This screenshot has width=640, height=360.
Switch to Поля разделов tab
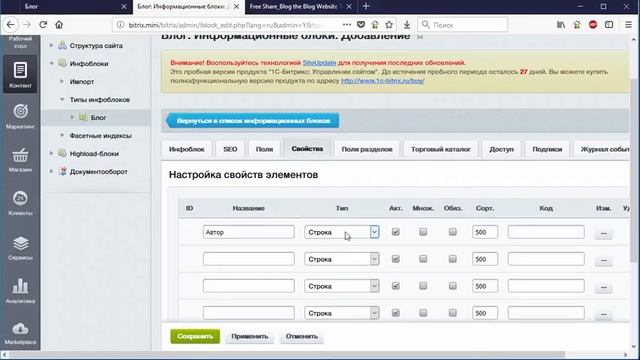pos(367,149)
